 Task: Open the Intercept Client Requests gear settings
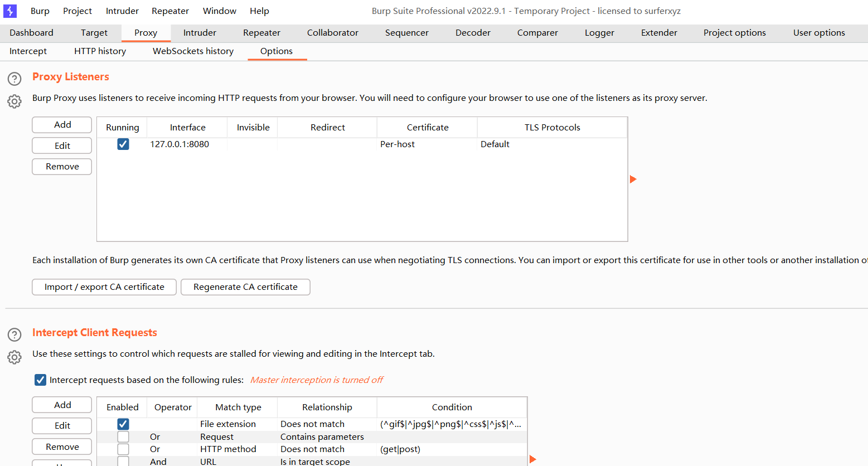[x=14, y=357]
